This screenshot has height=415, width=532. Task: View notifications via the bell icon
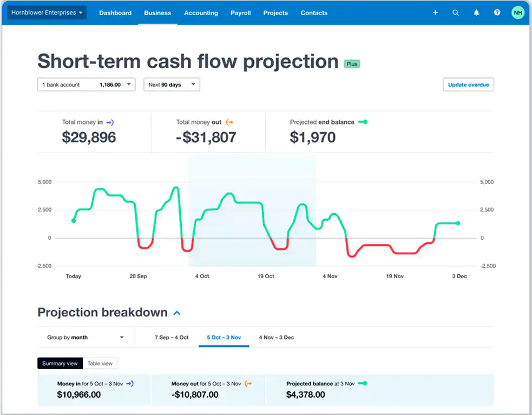476,12
